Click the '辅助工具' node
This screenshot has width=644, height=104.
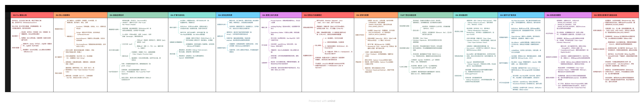pyautogui.click(x=264, y=27)
